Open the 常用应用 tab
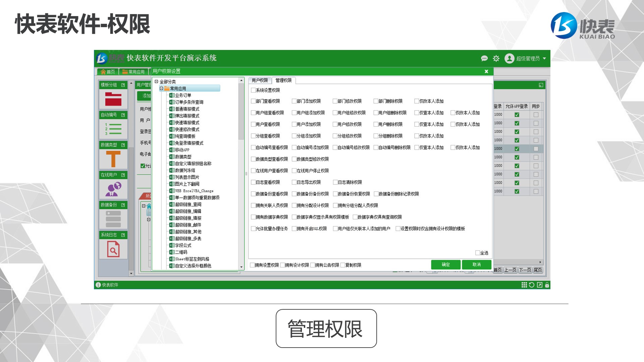This screenshot has height=362, width=644. [133, 72]
